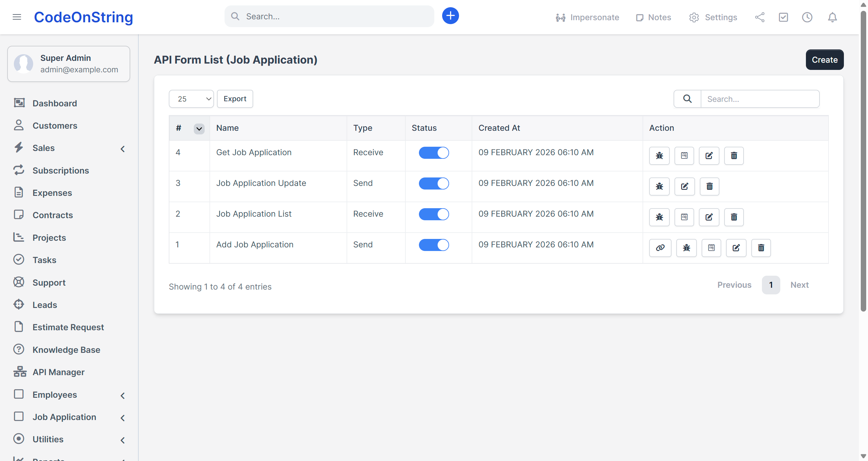Focus the top global search field

(x=329, y=16)
